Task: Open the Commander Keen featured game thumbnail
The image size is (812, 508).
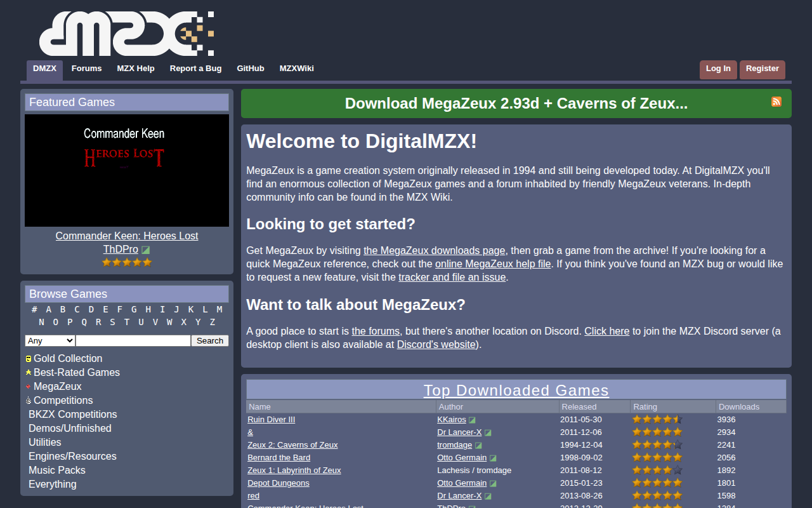Action: (x=127, y=170)
